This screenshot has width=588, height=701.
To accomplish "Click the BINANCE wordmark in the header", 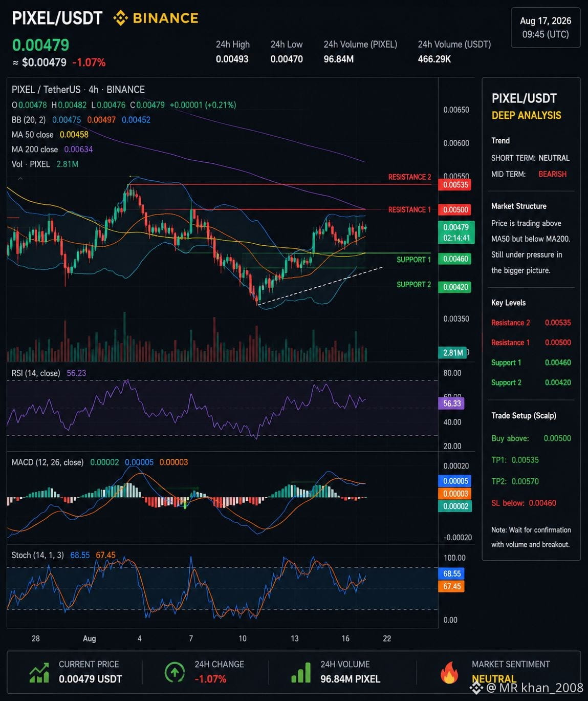I will click(165, 18).
